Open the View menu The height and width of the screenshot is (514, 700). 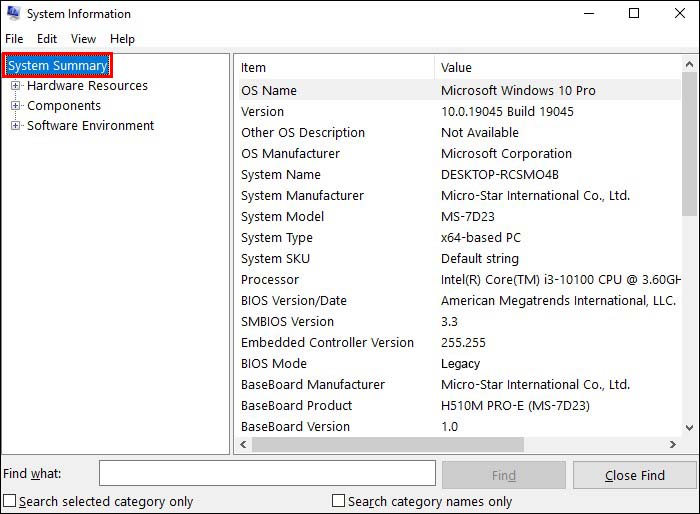84,39
